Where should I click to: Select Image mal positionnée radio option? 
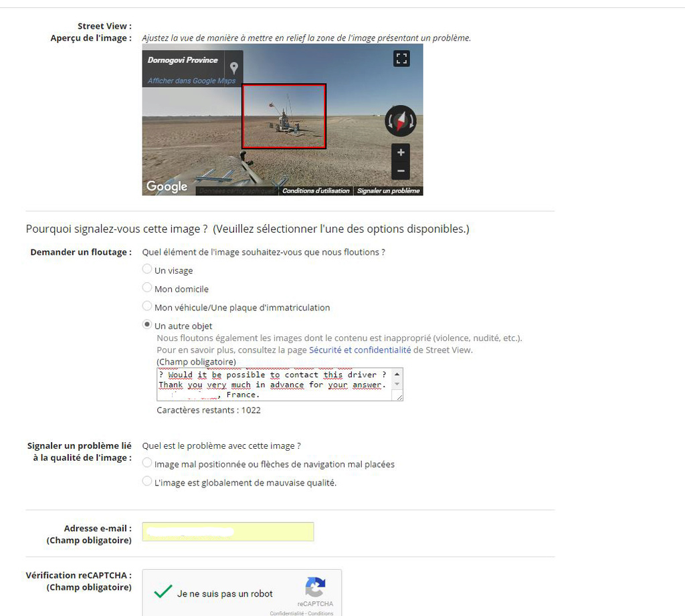tap(147, 463)
